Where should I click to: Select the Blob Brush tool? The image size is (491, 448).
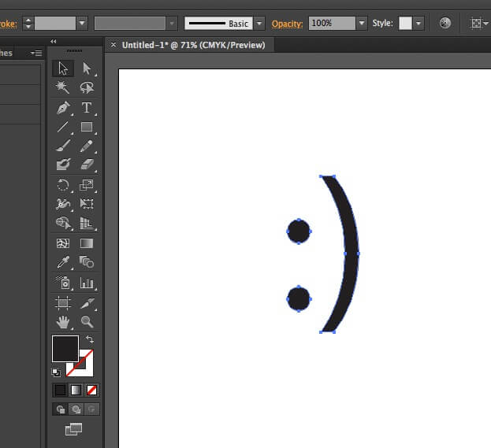[63, 165]
